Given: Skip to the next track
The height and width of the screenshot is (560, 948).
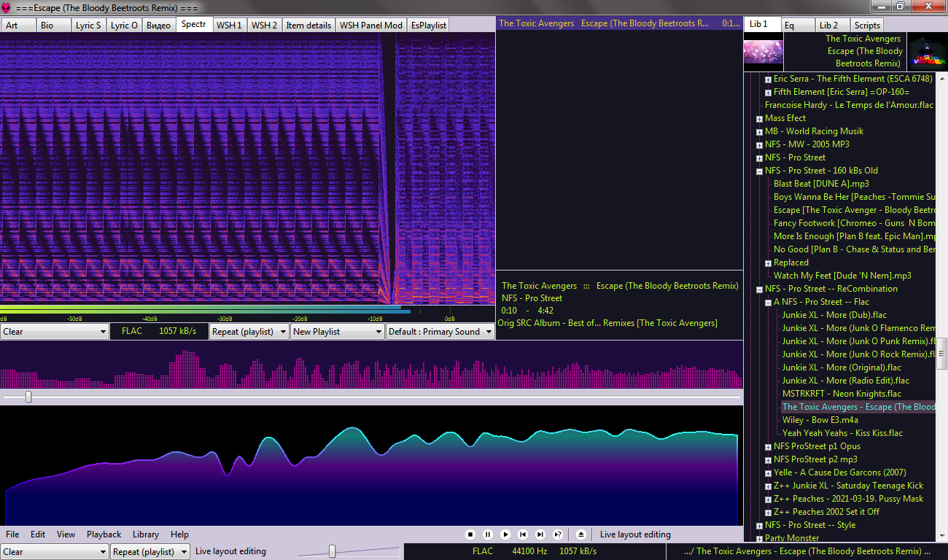Looking at the screenshot, I should click(540, 534).
